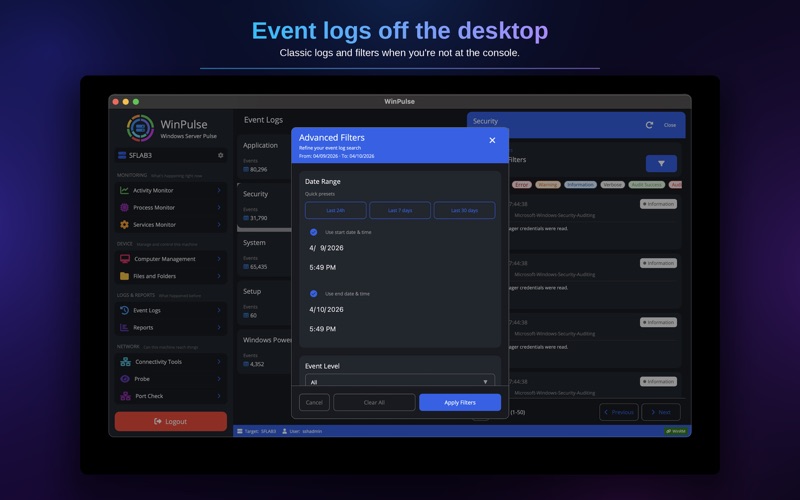Select the Security log category

click(x=264, y=206)
